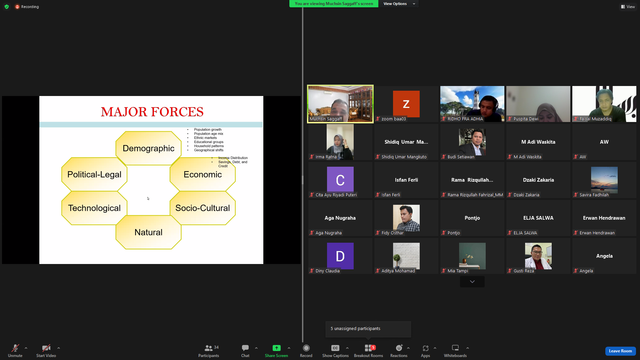Image resolution: width=640 pixels, height=360 pixels.
Task: Click the View layout button
Action: pyautogui.click(x=628, y=7)
